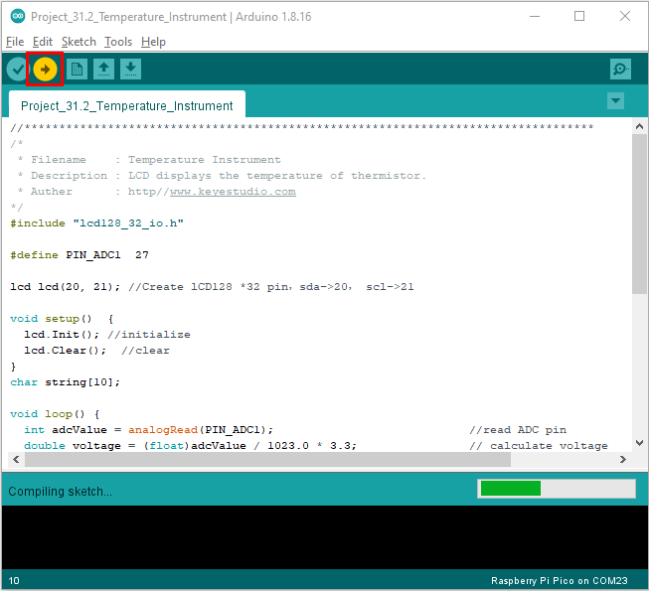Open the File menu
The height and width of the screenshot is (592, 650).
tap(15, 42)
